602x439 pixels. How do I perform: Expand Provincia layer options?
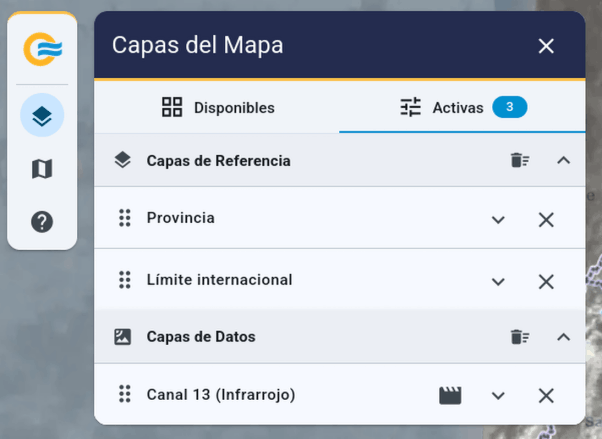coord(498,220)
